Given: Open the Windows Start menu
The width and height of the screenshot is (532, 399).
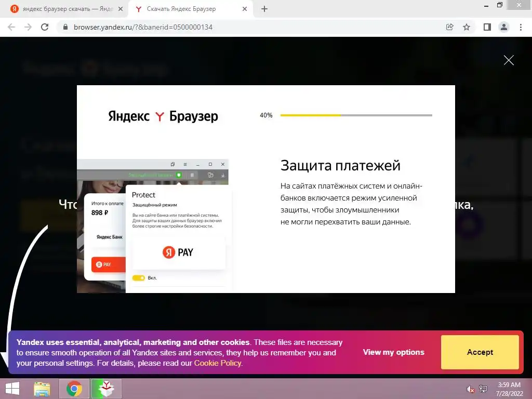Looking at the screenshot, I should pos(12,389).
